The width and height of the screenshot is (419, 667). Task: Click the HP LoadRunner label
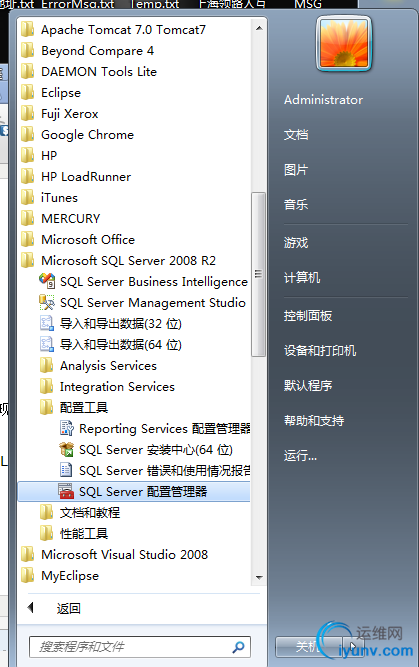pos(86,177)
